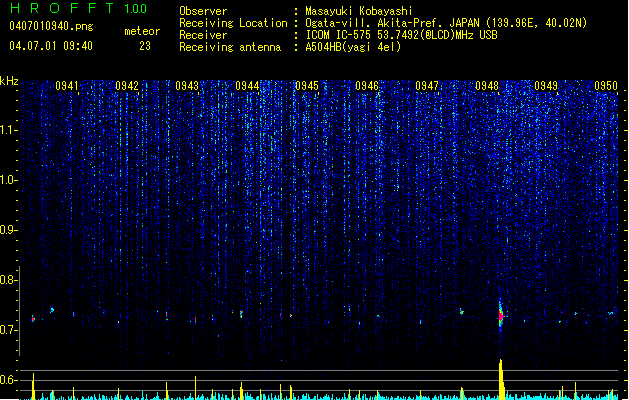Click the 0.6 kHz frequency label

(x=9, y=380)
